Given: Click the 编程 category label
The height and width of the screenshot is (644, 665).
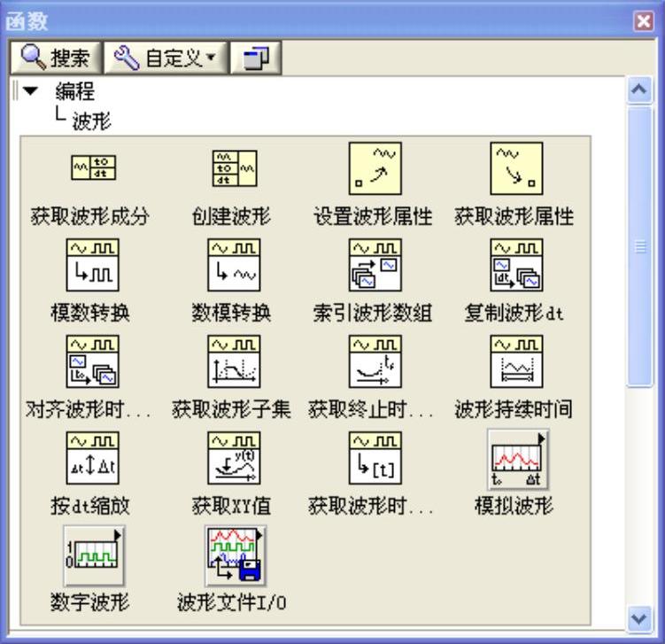Looking at the screenshot, I should point(74,90).
